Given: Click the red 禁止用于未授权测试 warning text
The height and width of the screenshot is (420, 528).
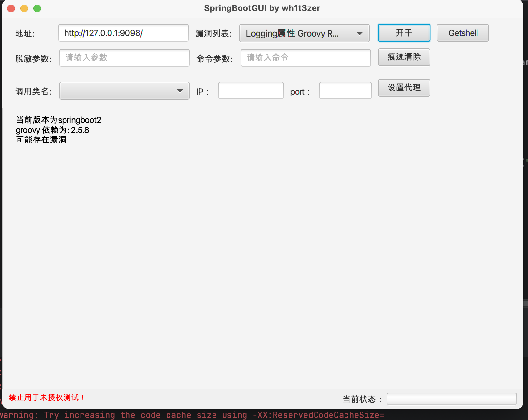Looking at the screenshot, I should 47,397.
